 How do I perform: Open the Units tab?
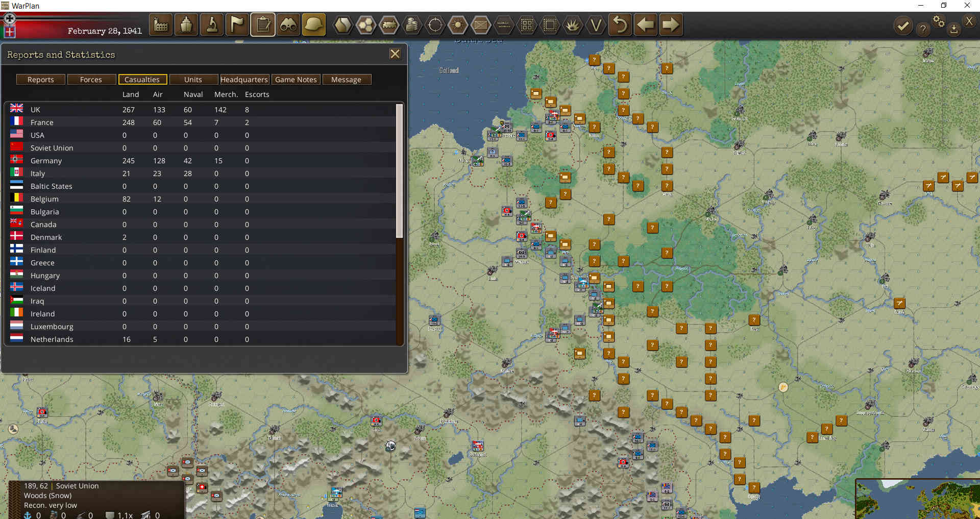[193, 80]
